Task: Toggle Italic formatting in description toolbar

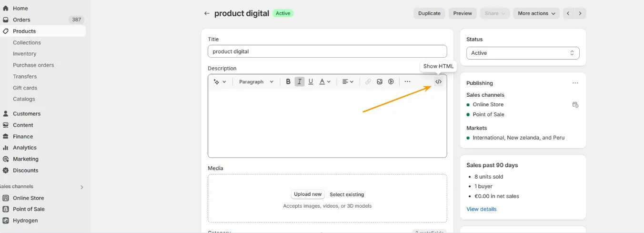Action: point(300,81)
